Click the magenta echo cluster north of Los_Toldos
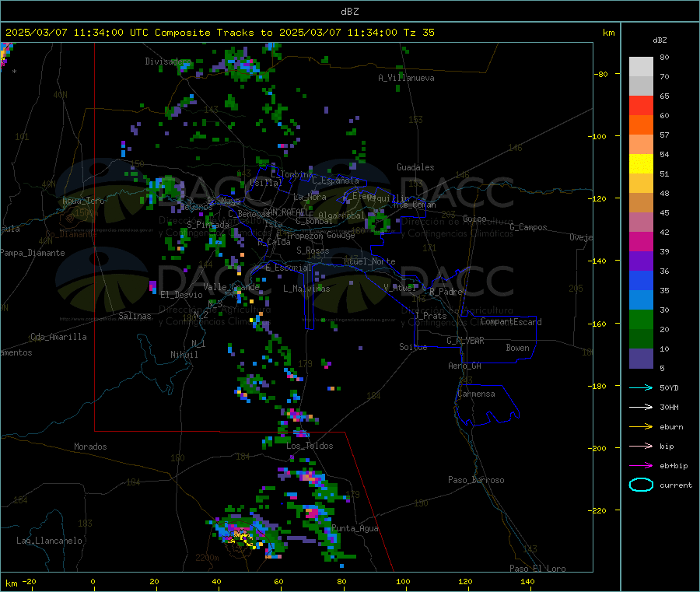The height and width of the screenshot is (592, 700). [x=296, y=415]
